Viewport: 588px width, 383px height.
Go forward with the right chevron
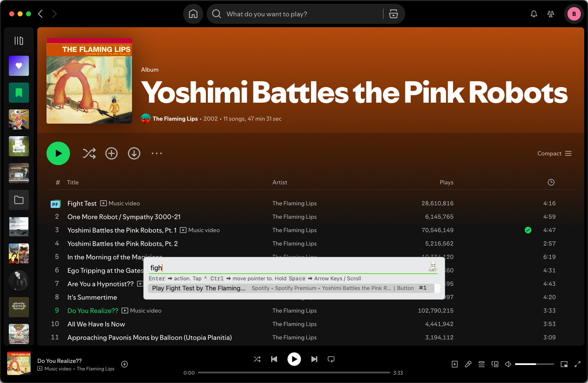(54, 14)
